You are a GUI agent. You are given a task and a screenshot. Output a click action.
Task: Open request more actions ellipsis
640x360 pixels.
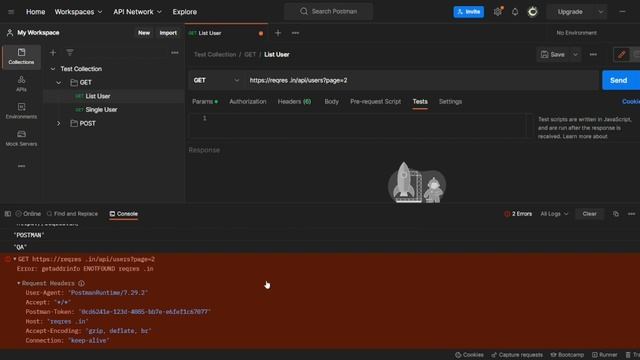click(593, 54)
